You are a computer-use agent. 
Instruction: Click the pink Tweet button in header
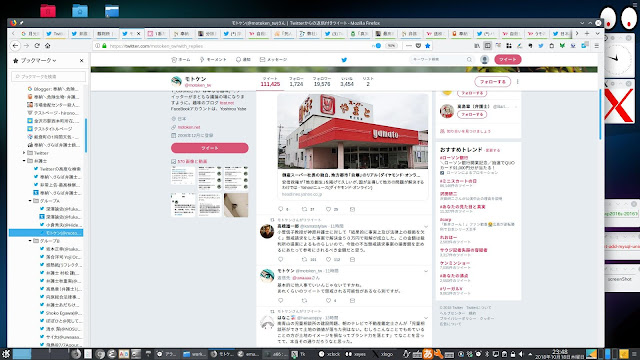click(508, 60)
